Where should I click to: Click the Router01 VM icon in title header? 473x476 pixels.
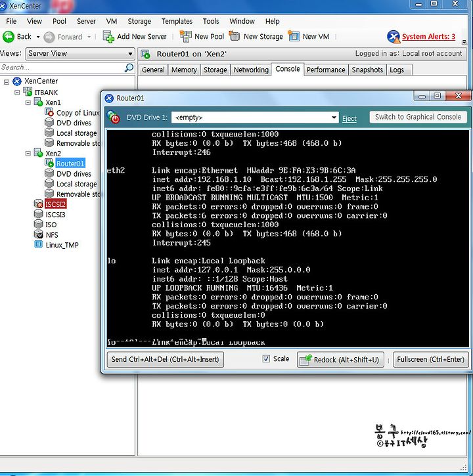146,54
